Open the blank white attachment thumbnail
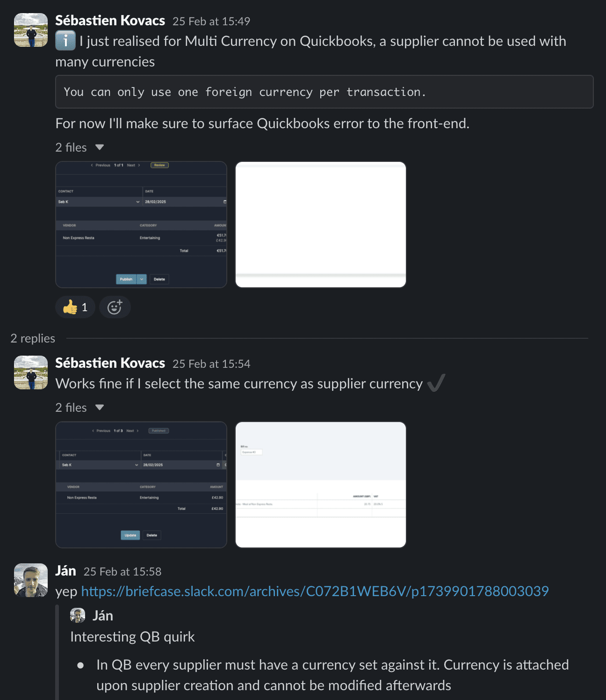Viewport: 606px width, 700px height. point(321,225)
